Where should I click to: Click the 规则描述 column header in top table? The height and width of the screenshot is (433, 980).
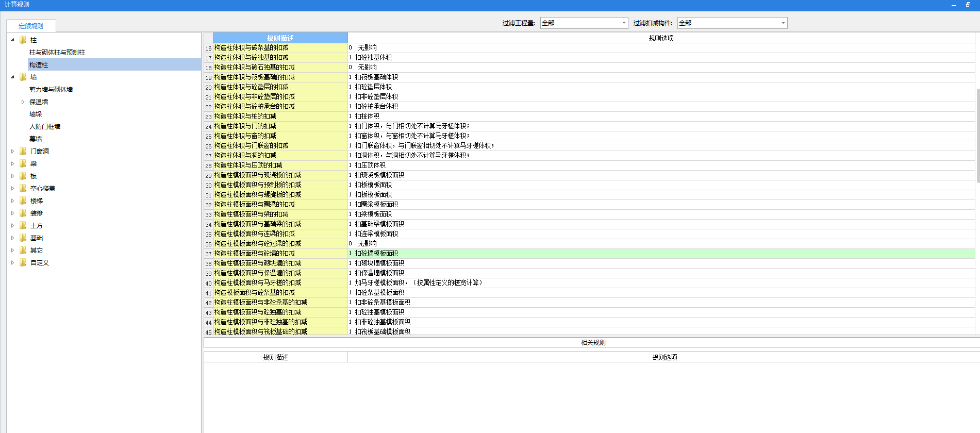280,38
